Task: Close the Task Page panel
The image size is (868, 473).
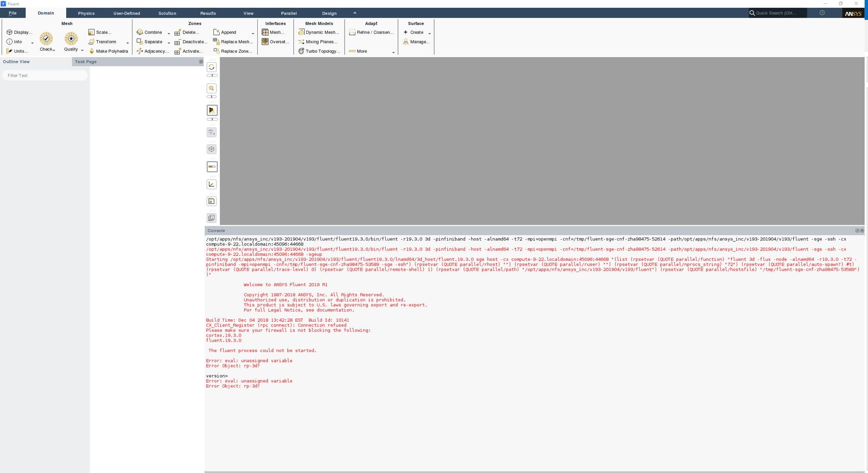Action: (x=201, y=62)
